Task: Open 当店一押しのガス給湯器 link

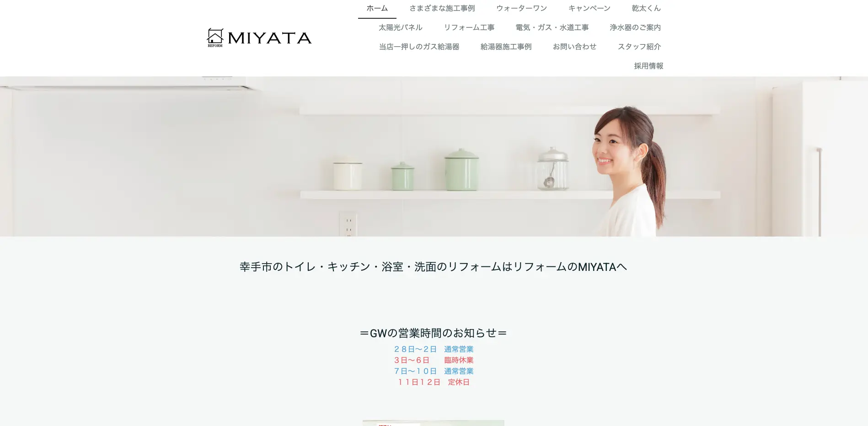Action: point(419,47)
